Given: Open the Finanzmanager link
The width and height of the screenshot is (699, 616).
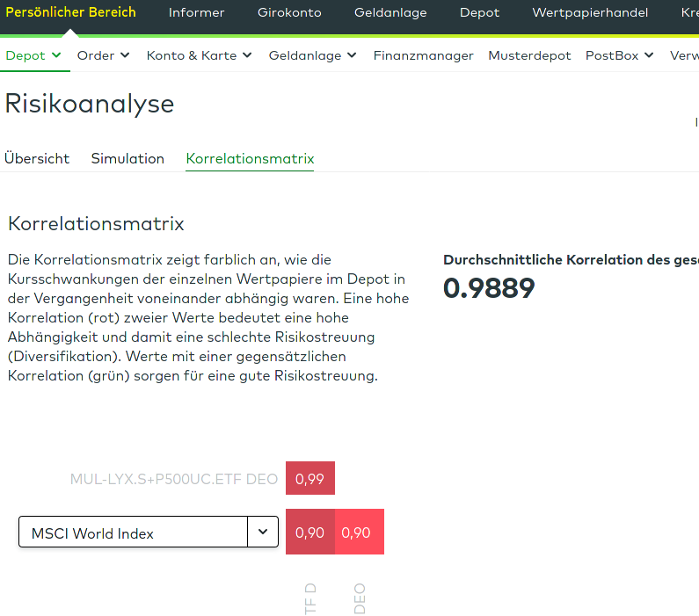Looking at the screenshot, I should 423,55.
